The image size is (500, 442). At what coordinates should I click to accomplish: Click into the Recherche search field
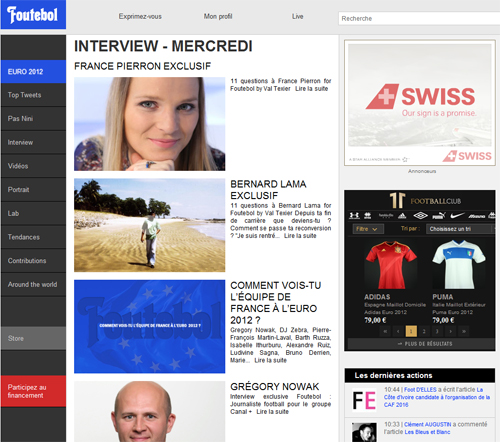(419, 18)
